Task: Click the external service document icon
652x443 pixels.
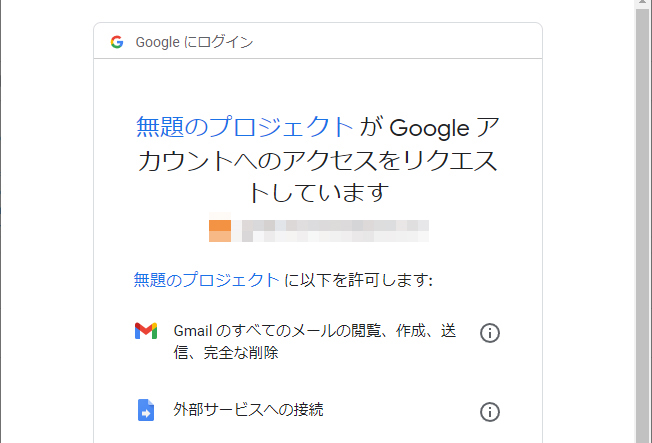Action: (x=146, y=410)
